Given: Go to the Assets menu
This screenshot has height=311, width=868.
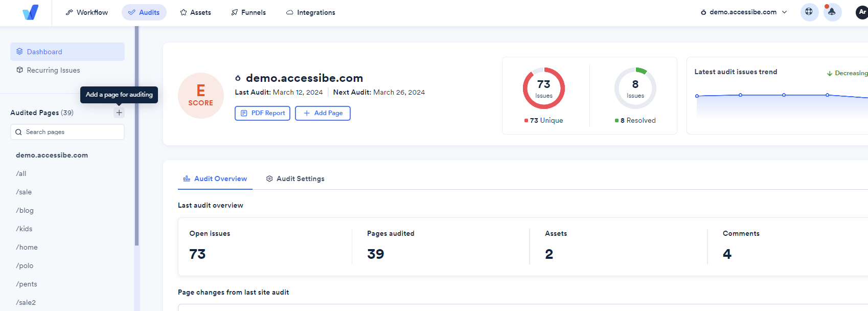Looking at the screenshot, I should tap(196, 12).
